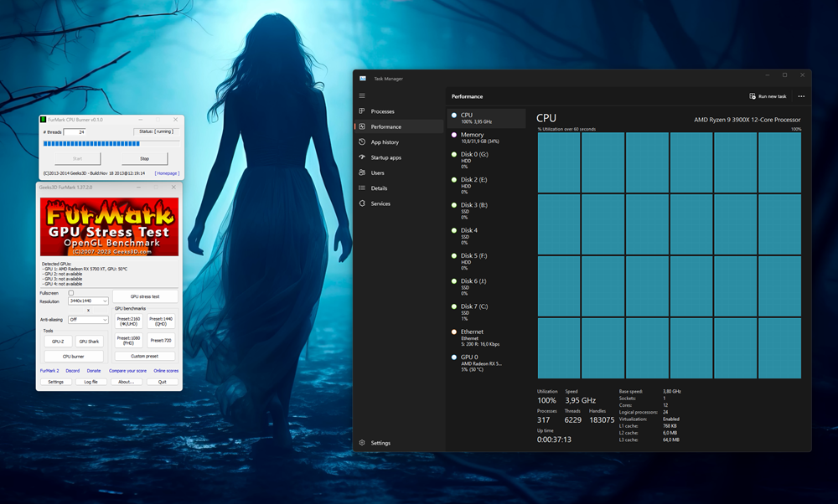Click the FurMark CPU Burner title icon
This screenshot has width=838, height=504.
click(44, 120)
